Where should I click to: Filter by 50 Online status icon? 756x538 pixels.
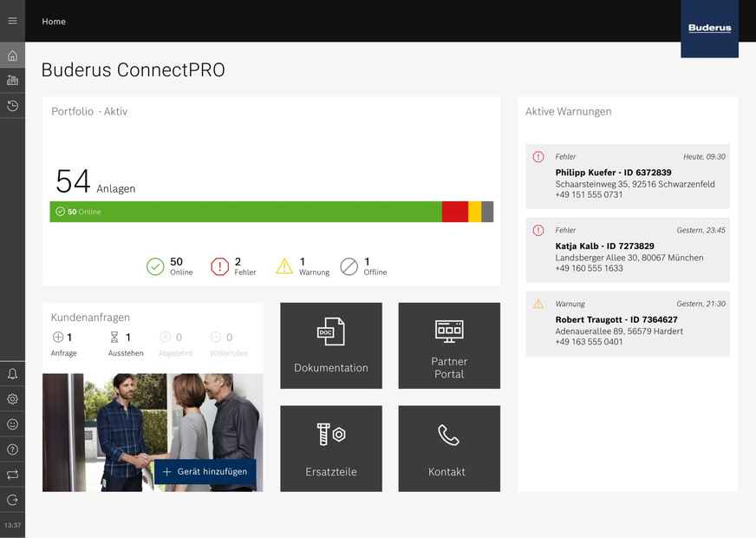click(x=155, y=266)
